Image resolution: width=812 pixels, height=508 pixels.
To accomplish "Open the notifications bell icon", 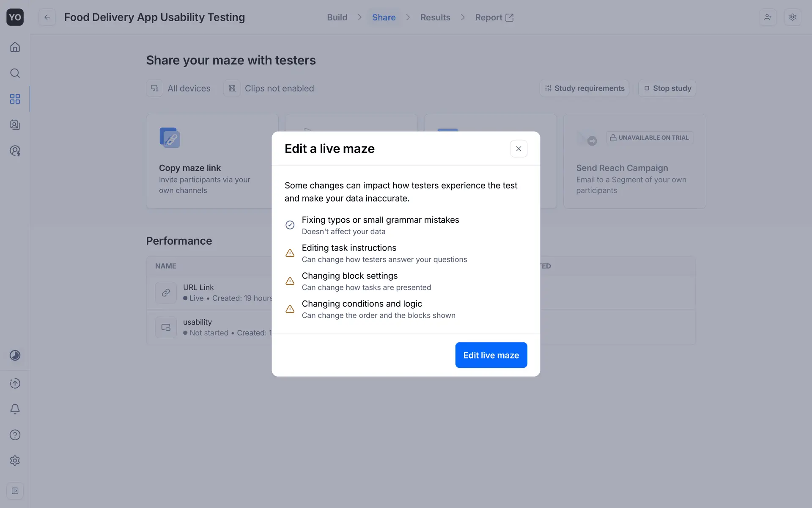I will point(15,409).
